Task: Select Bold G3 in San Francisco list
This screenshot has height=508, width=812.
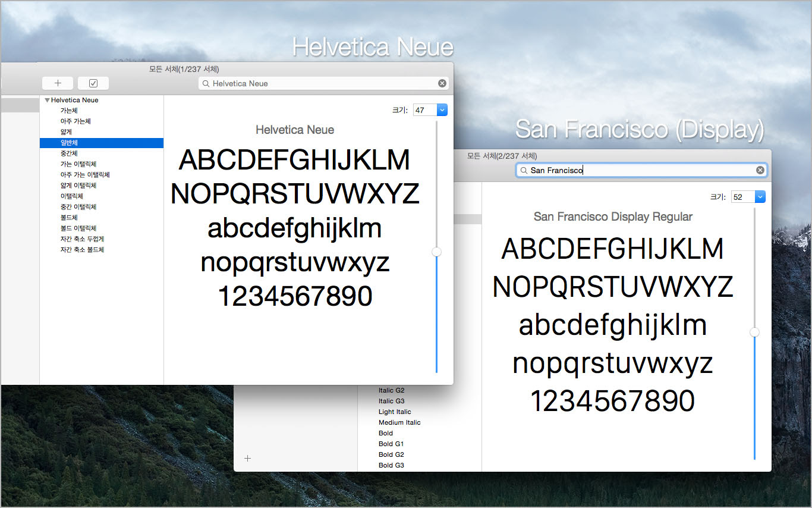Action: pyautogui.click(x=391, y=465)
